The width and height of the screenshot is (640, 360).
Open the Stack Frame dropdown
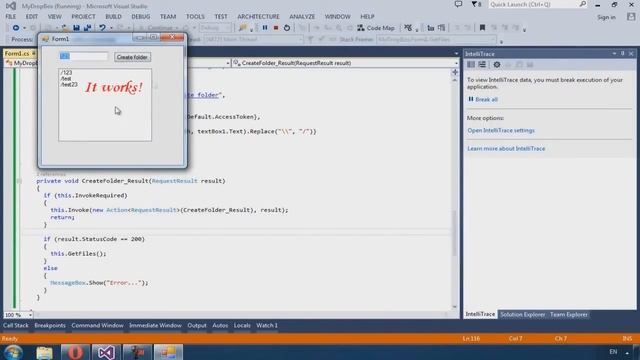pyautogui.click(x=436, y=40)
